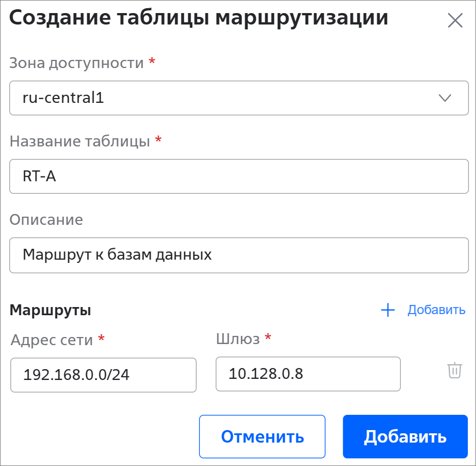Focus the table name field containing RT-A
This screenshot has height=466, width=476.
(x=239, y=176)
